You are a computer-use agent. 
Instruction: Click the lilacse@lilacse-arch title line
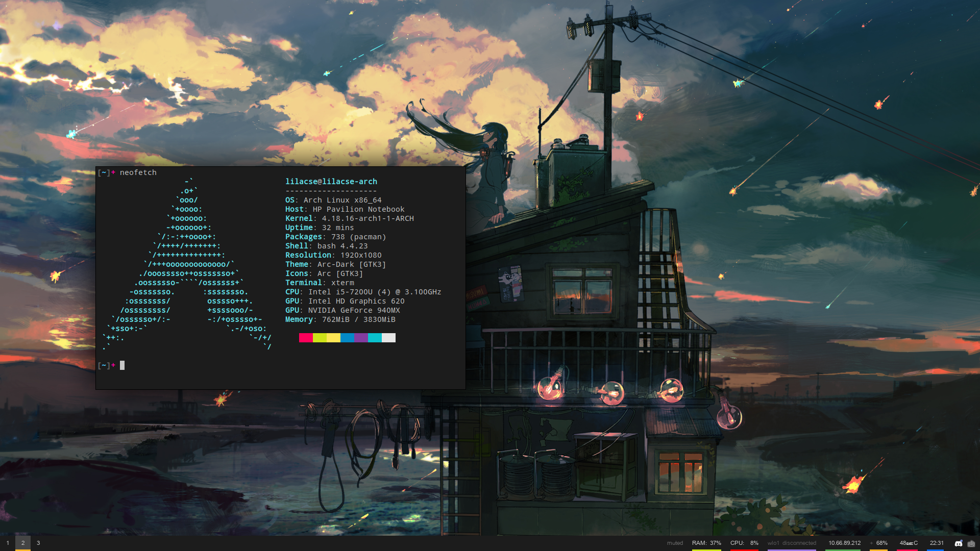331,182
